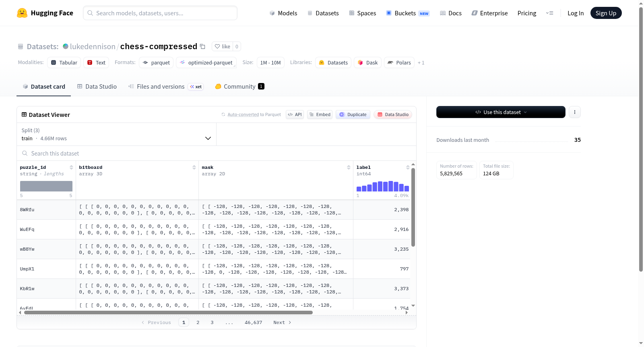
Task: Click the magnifier icon in dataset search
Action: coord(25,153)
